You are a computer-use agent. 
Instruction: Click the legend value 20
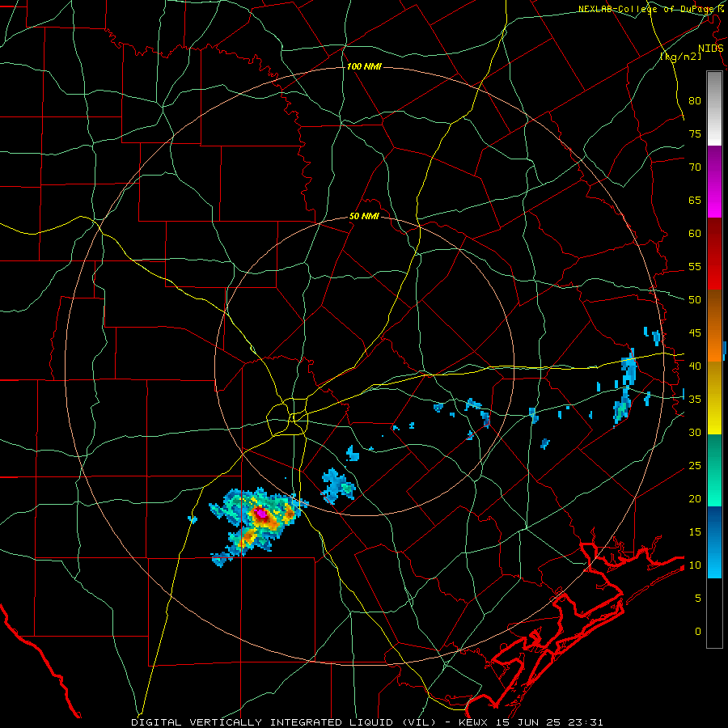[x=695, y=498]
